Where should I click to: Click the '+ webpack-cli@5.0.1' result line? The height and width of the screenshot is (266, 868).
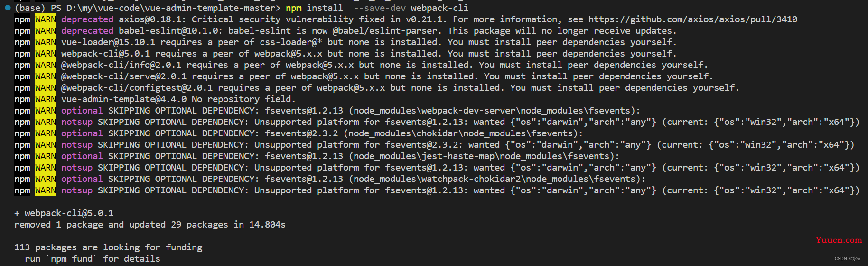[x=64, y=213]
